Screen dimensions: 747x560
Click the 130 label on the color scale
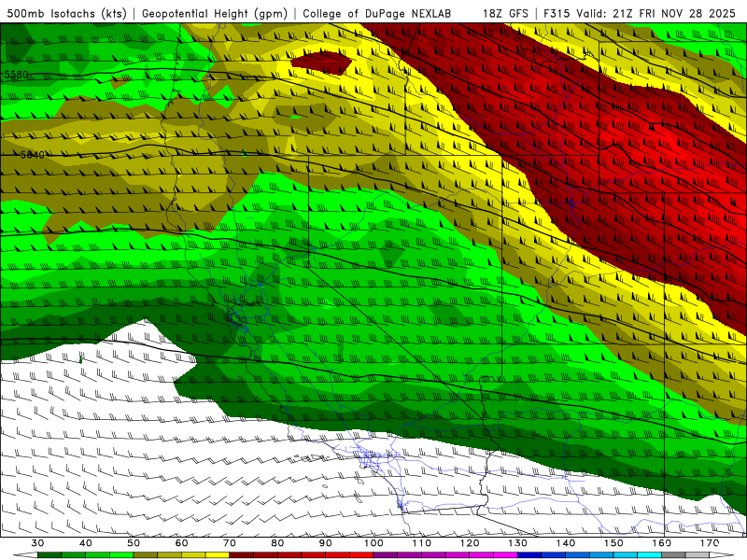point(518,543)
